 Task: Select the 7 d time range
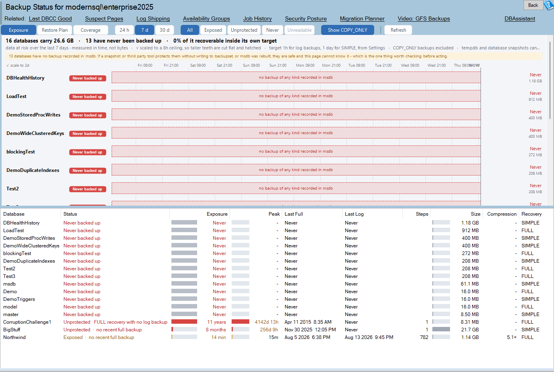[145, 30]
